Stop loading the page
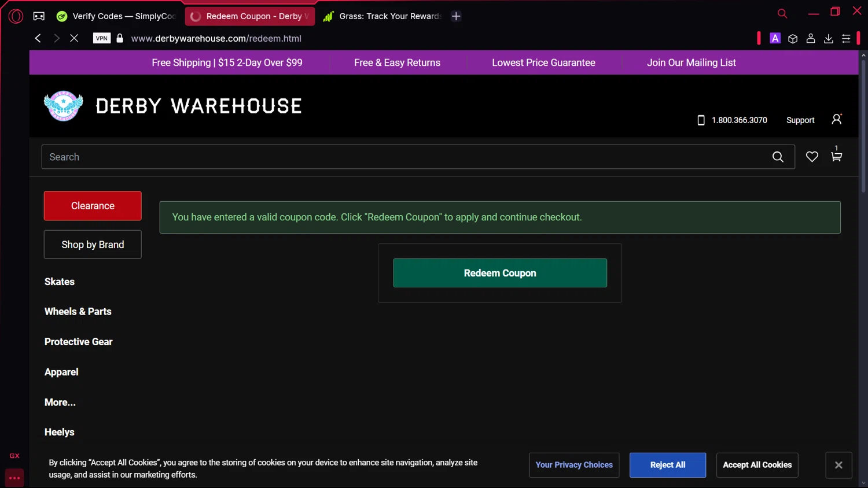 (x=74, y=38)
